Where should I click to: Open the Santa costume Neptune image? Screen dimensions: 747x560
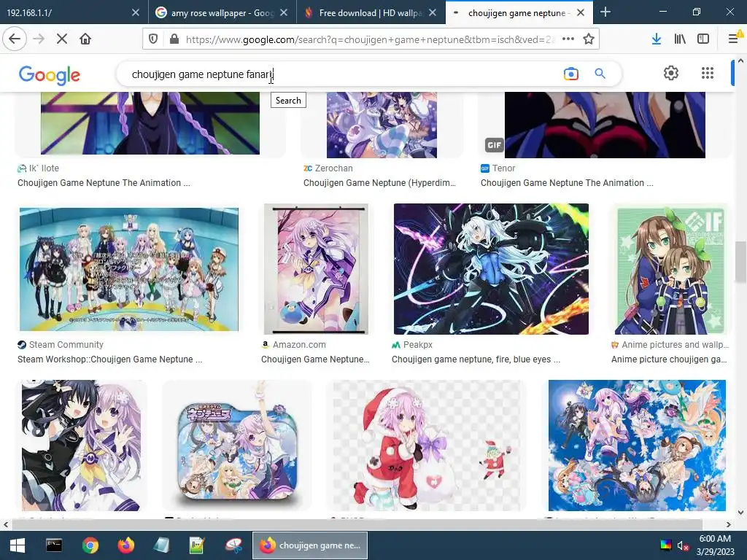[x=426, y=446]
